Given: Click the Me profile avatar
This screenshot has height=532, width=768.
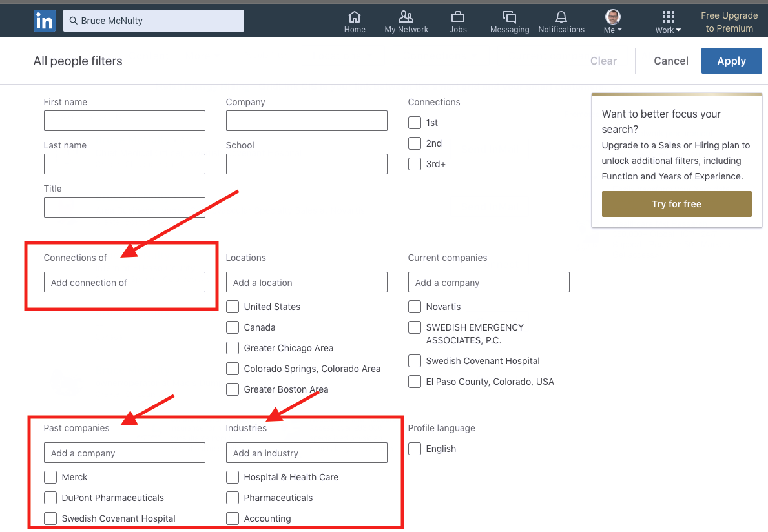Looking at the screenshot, I should [x=613, y=17].
